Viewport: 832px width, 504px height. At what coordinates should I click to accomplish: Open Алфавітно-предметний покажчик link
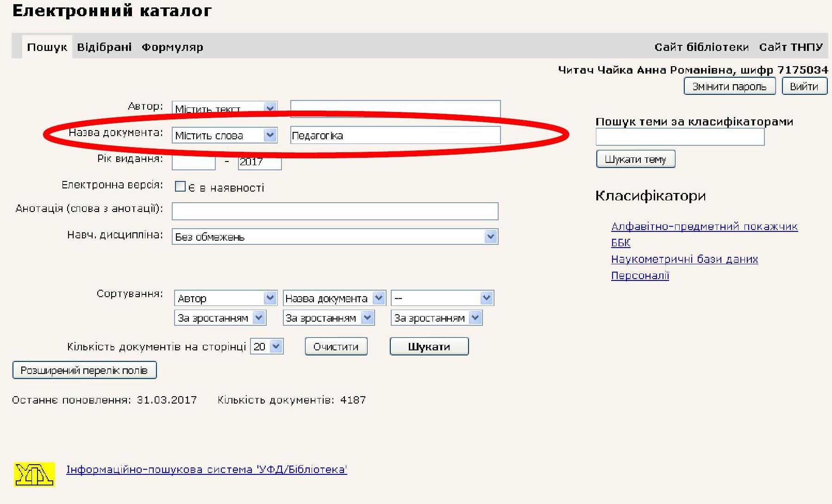(704, 226)
